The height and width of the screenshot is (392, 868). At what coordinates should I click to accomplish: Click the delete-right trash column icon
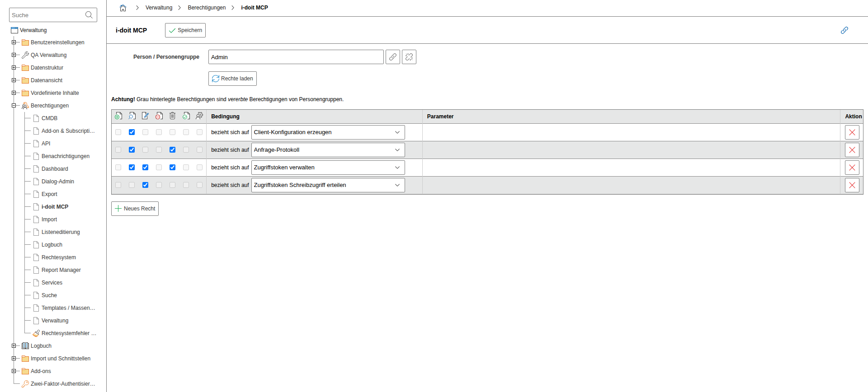[x=172, y=116]
